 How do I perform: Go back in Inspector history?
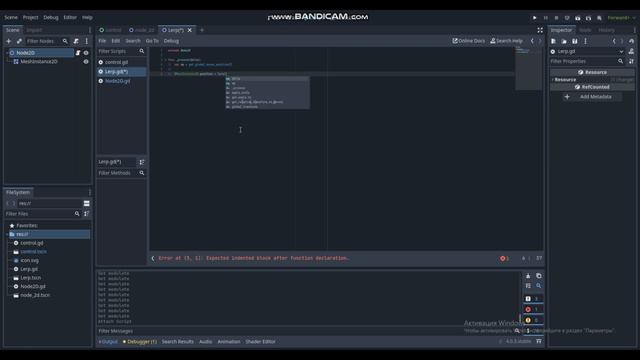(x=614, y=41)
